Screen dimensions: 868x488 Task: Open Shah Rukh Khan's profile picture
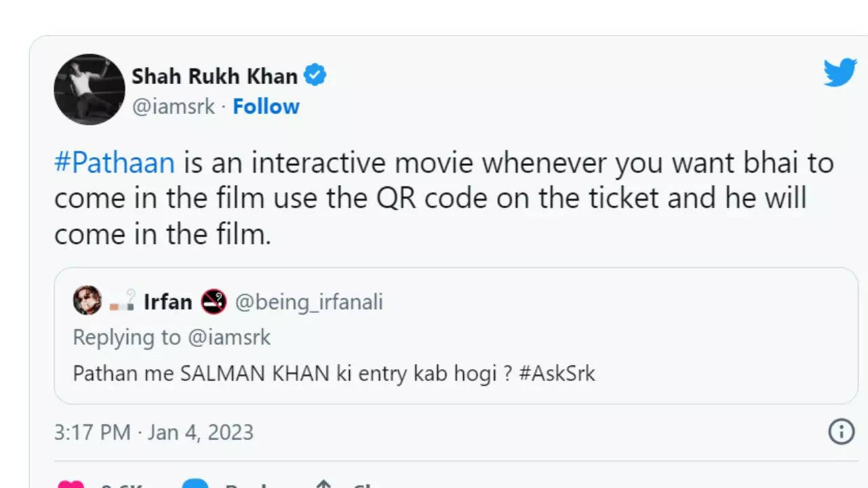[90, 89]
